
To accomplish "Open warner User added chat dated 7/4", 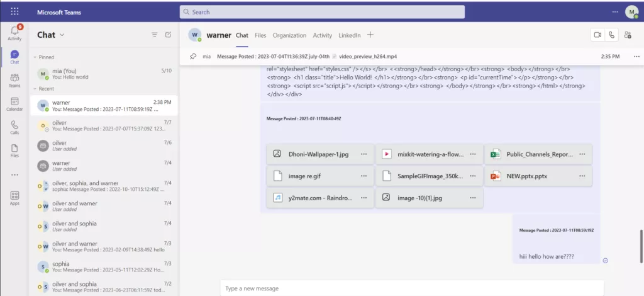I will pos(104,166).
